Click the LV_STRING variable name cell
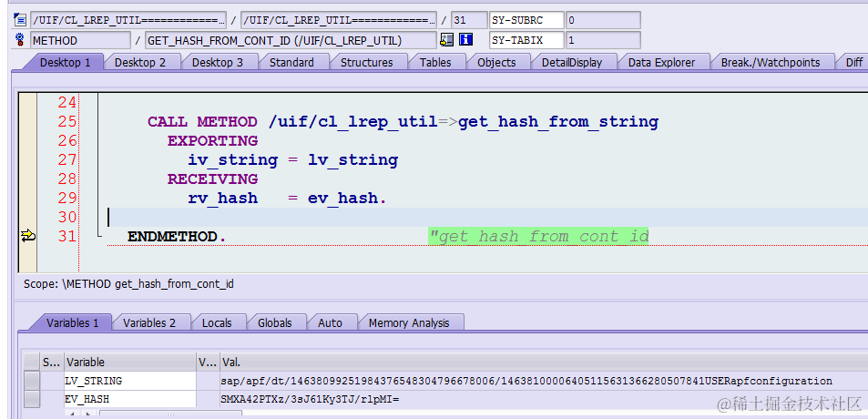 click(130, 381)
